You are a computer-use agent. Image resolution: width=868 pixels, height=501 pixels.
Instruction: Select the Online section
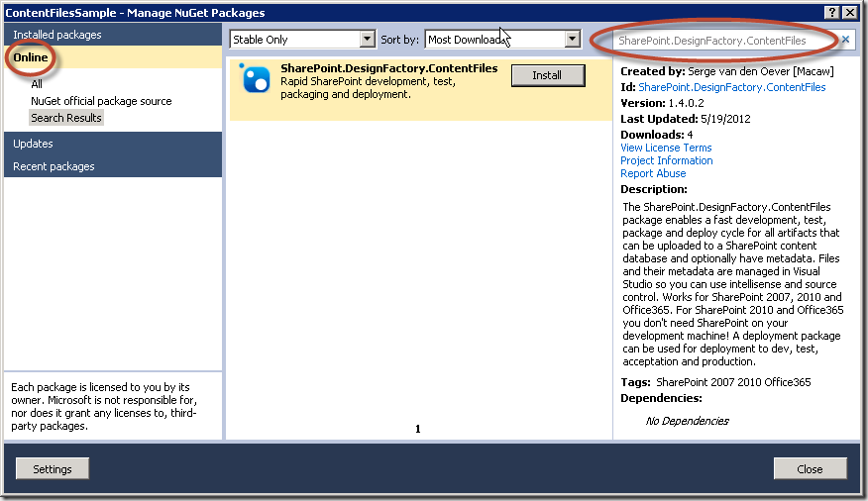113,57
